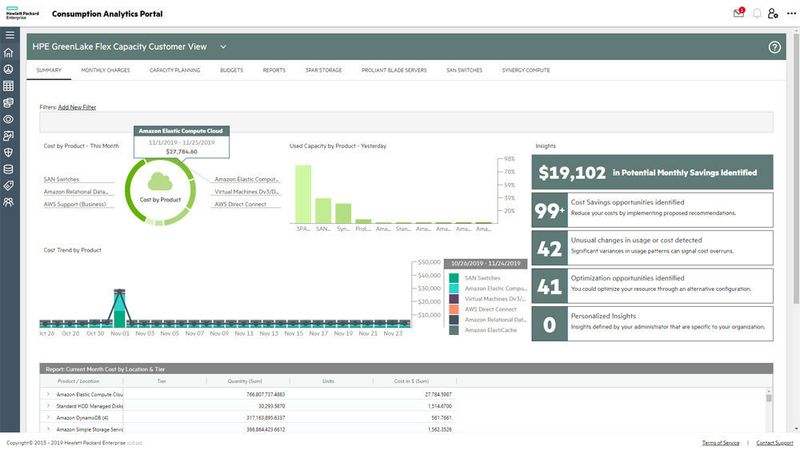The width and height of the screenshot is (800, 450).
Task: Switch to the Capacity Planning tab
Action: 175,70
